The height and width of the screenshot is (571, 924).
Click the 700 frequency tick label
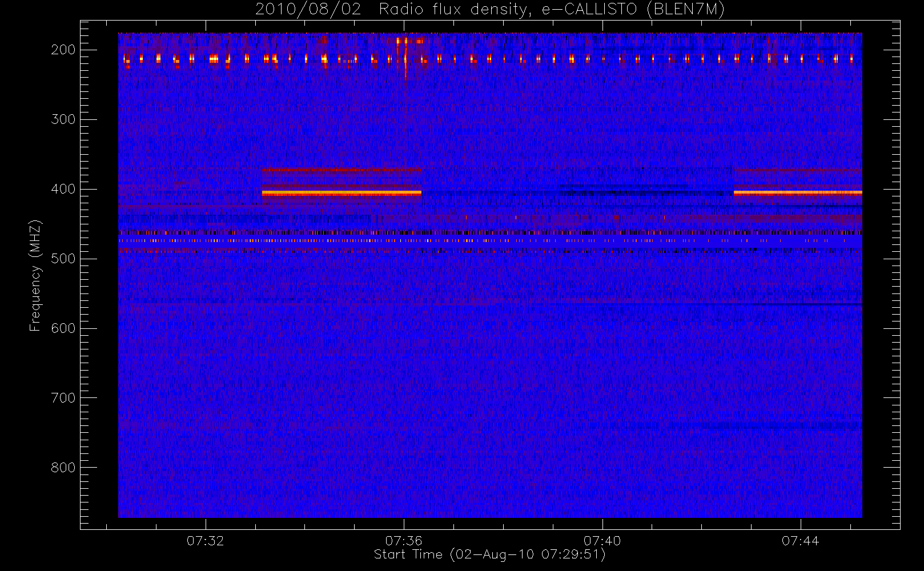pyautogui.click(x=63, y=398)
